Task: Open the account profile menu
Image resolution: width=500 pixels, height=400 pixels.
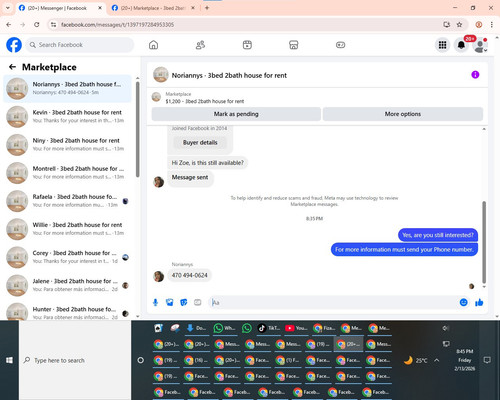Action: tap(480, 45)
